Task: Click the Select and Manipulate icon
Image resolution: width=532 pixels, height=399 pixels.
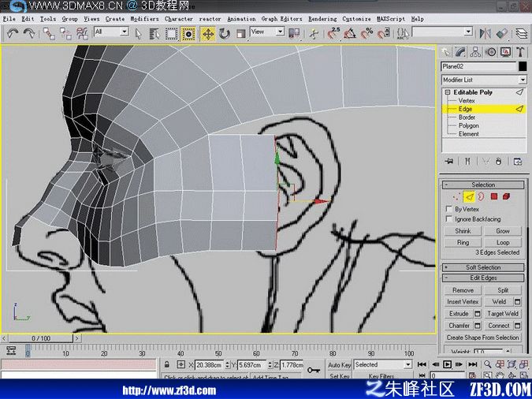Action: 314,34
